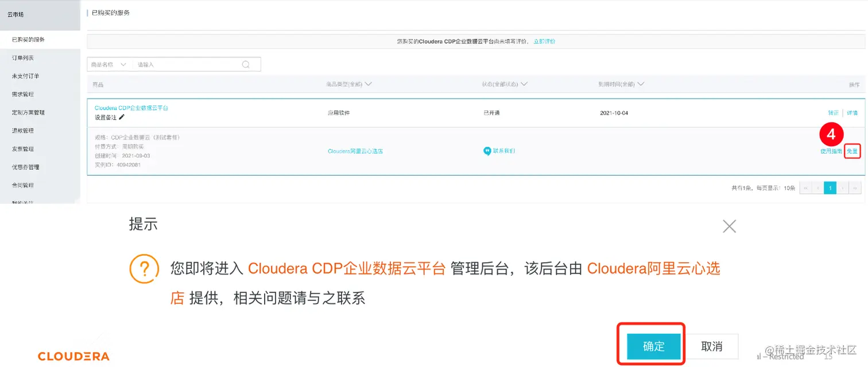Open the 商品名称 search type dropdown
The height and width of the screenshot is (367, 868).
(110, 65)
